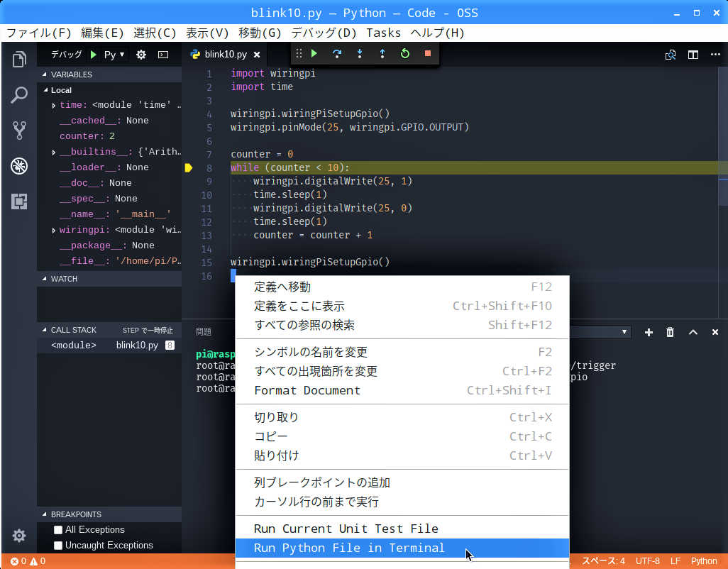Viewport: 728px width, 569px height.
Task: Collapse the BREAKPOINTS section
Action: (109, 514)
